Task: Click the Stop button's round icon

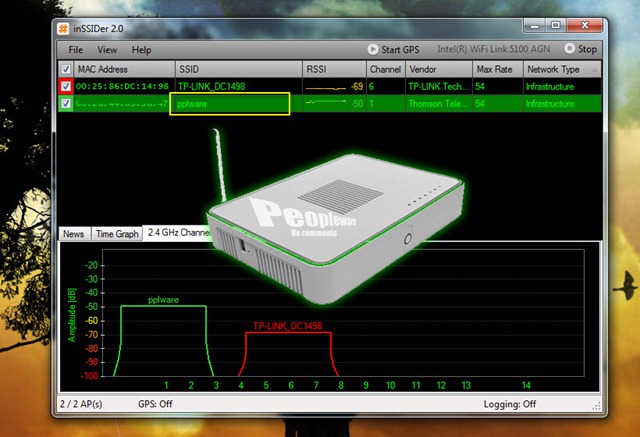Action: point(569,49)
